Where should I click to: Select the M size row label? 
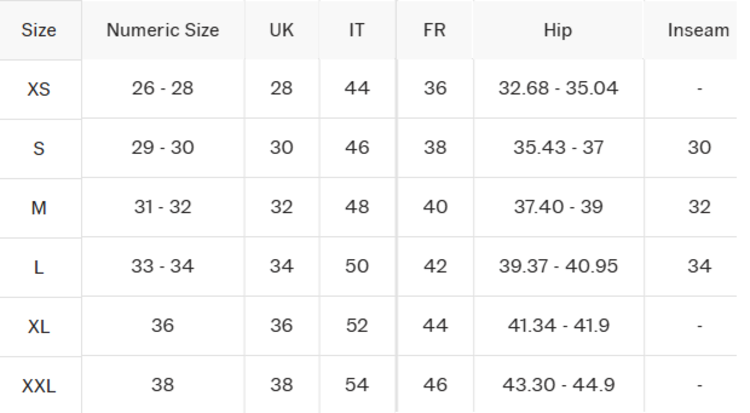point(39,208)
